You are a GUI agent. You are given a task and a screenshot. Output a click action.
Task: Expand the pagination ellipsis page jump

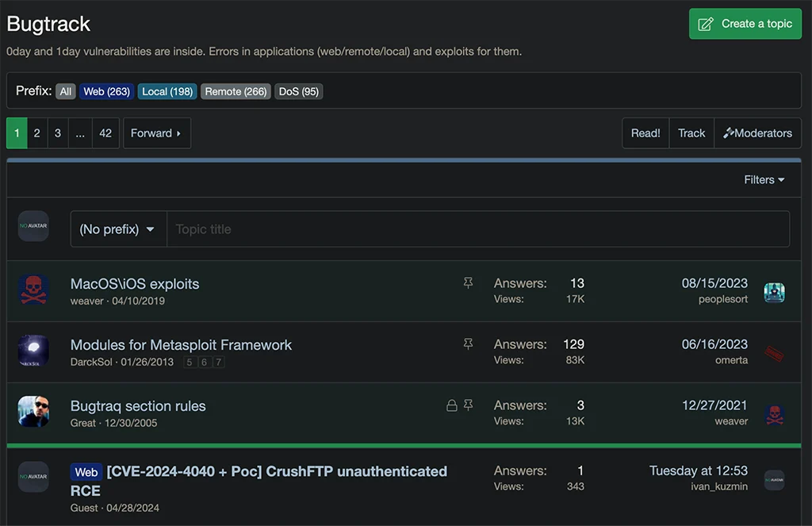point(80,133)
